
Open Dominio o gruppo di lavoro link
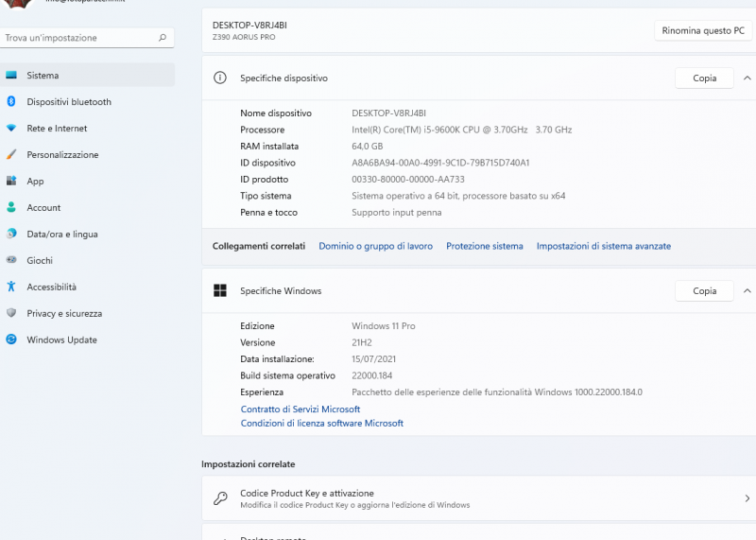coord(375,246)
